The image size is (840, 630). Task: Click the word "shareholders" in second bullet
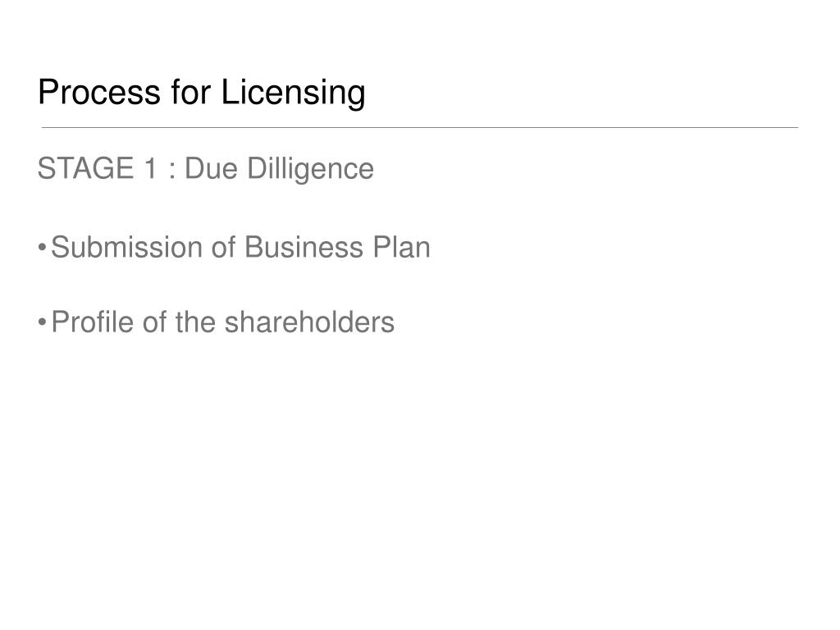309,322
